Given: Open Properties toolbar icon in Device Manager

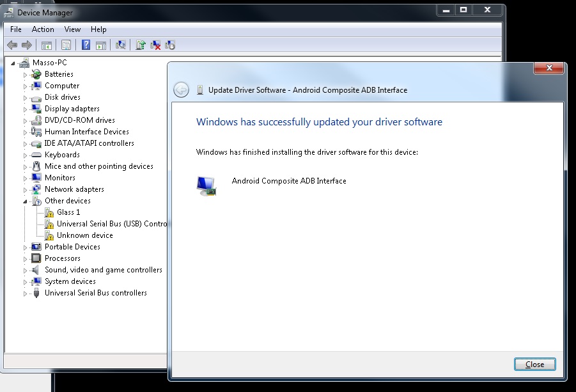Looking at the screenshot, I should pos(66,45).
